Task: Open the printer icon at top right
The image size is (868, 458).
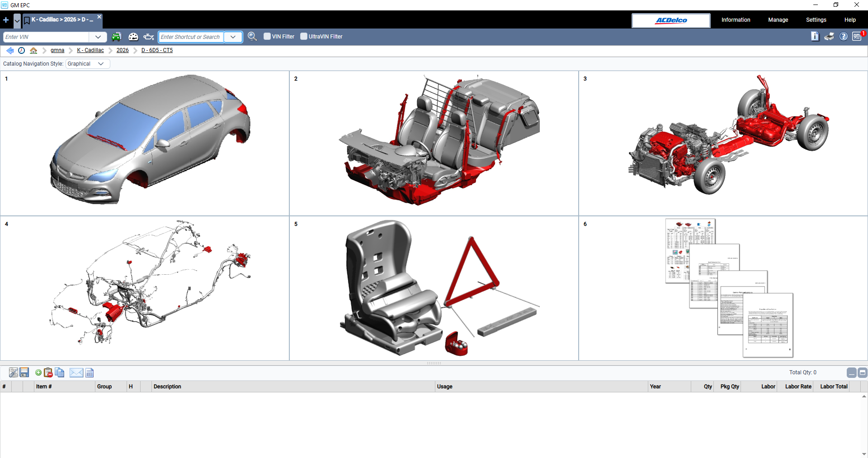Action: coord(830,37)
